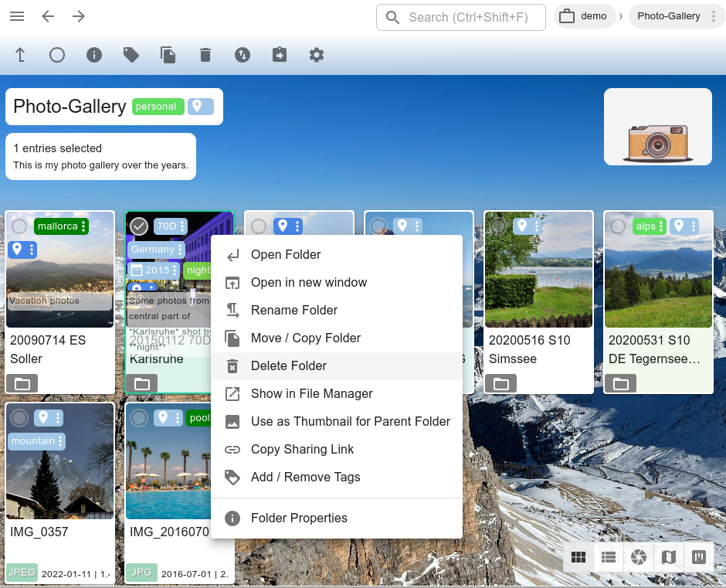The height and width of the screenshot is (588, 726).
Task: Expand the alps tag options menu
Action: [x=661, y=226]
